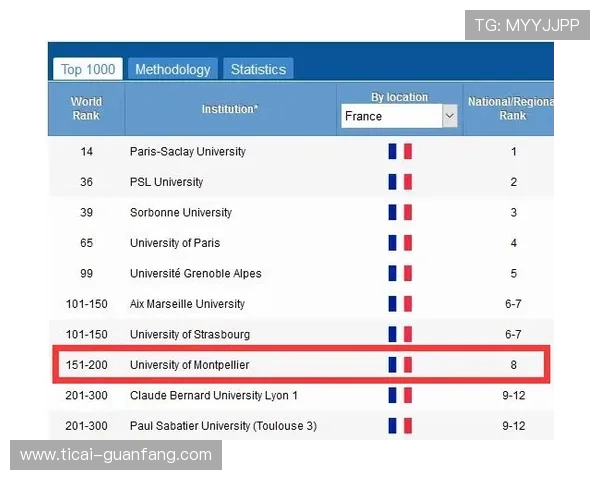Select national rank 6-7 for Strasbourg
The width and height of the screenshot is (600, 480).
click(513, 334)
